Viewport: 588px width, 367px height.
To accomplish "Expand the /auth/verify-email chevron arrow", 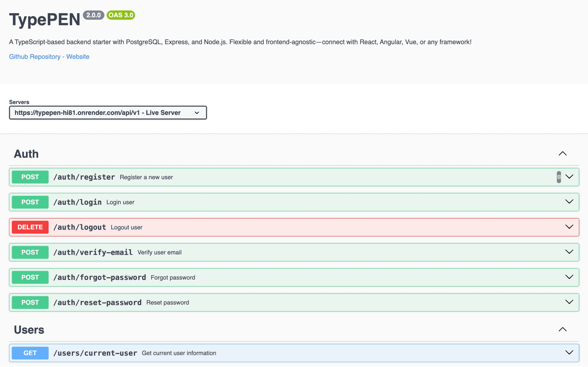I will pos(569,252).
